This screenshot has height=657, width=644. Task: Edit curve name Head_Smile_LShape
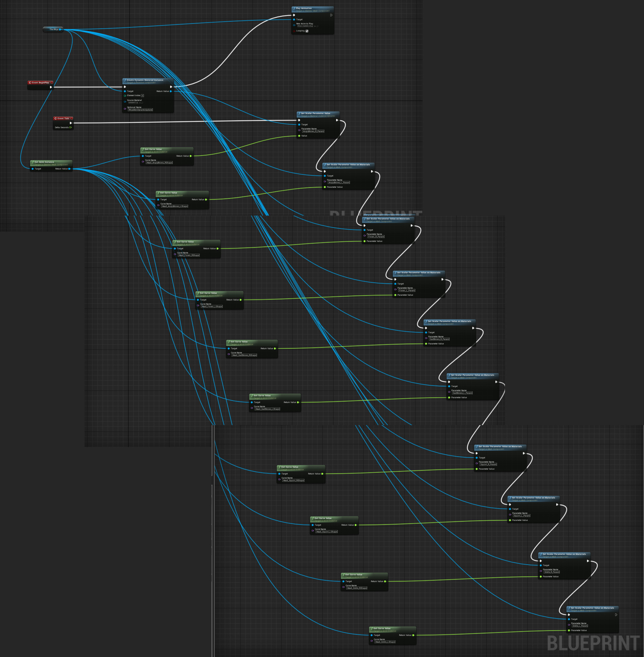coord(385,642)
